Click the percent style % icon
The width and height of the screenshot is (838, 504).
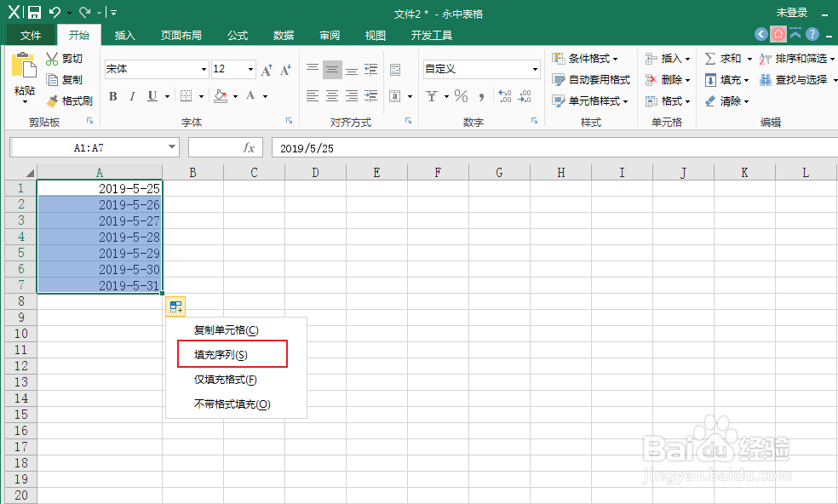click(461, 96)
